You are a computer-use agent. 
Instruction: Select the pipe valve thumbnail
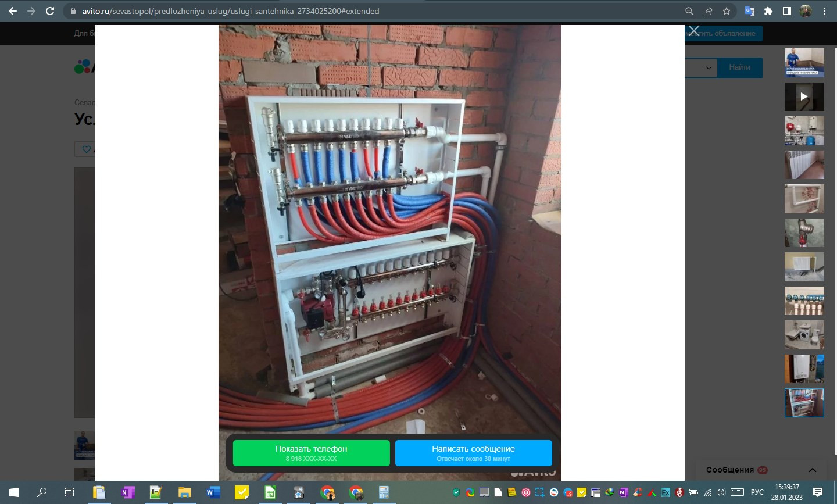(804, 233)
